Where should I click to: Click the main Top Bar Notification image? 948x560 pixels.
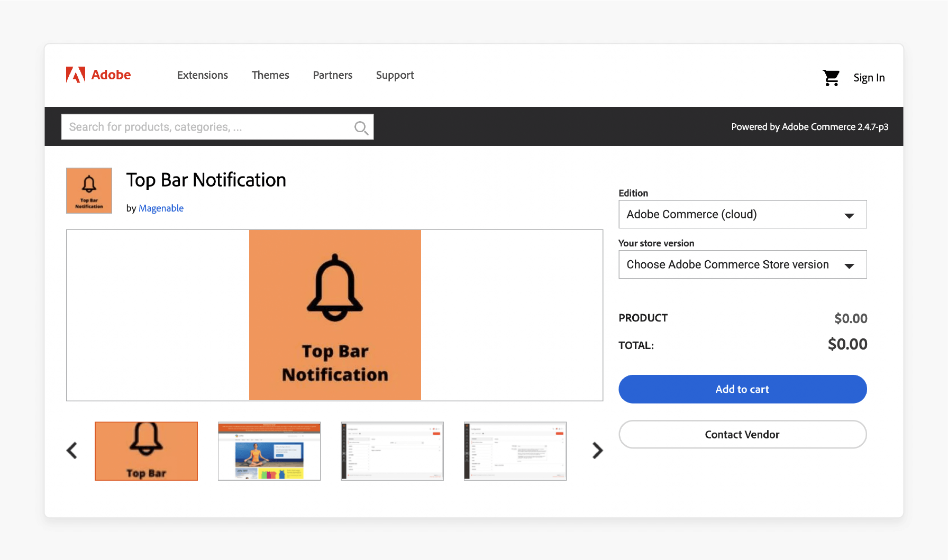(335, 315)
